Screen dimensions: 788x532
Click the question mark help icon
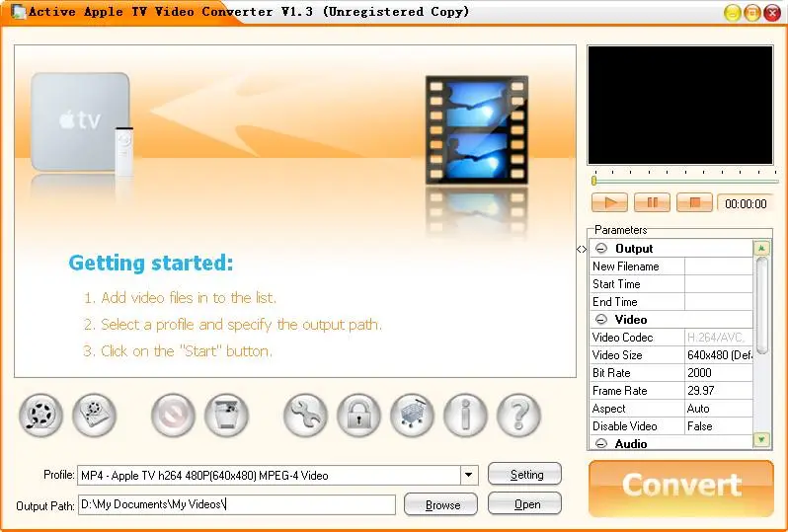pos(518,416)
